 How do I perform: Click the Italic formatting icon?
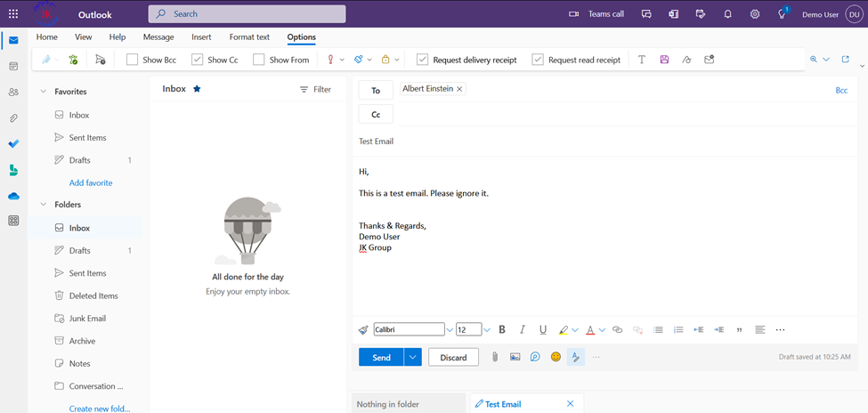click(x=523, y=330)
